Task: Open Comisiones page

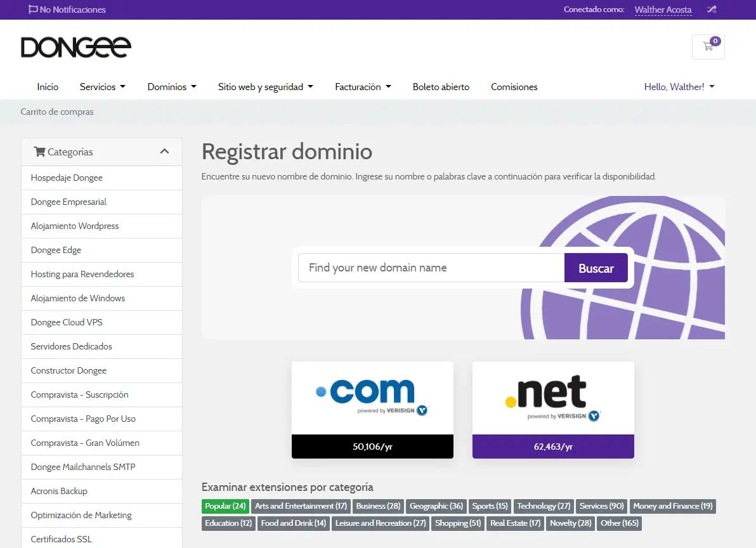Action: [514, 87]
